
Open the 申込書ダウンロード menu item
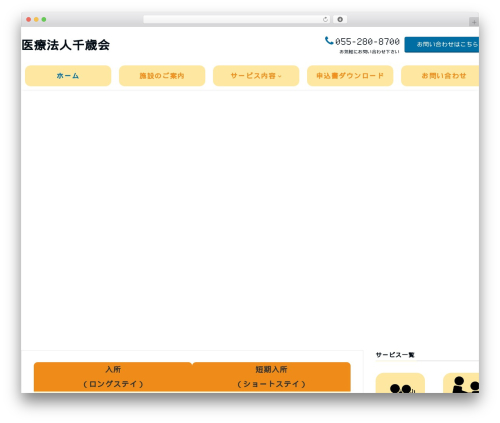coord(350,76)
